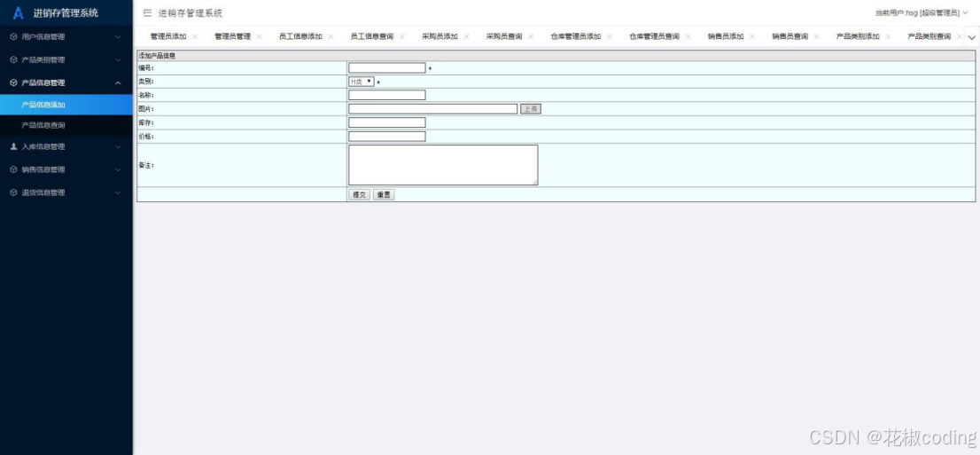Switch to the 采购员添加 tab
Screen dimensions: 980x455
coord(440,37)
